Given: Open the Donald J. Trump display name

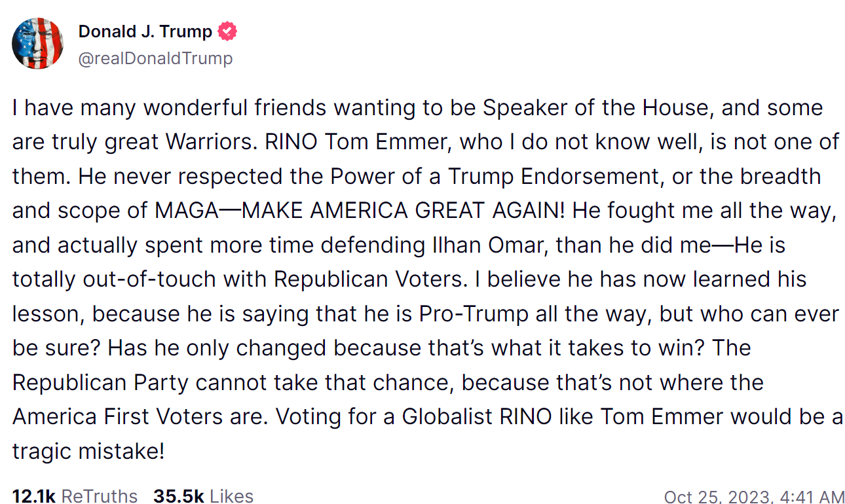Looking at the screenshot, I should (x=145, y=31).
